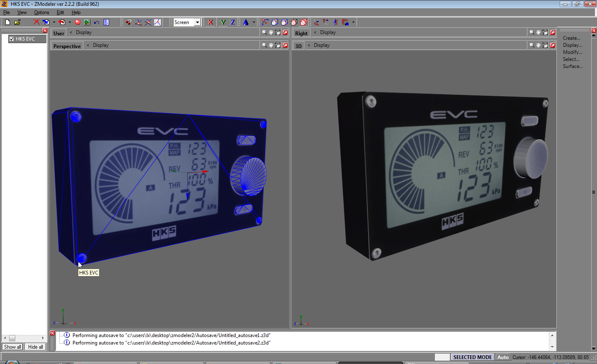Viewport: 597px width, 364px height.
Task: Toggle snap to vertex with red dot
Action: [x=138, y=22]
